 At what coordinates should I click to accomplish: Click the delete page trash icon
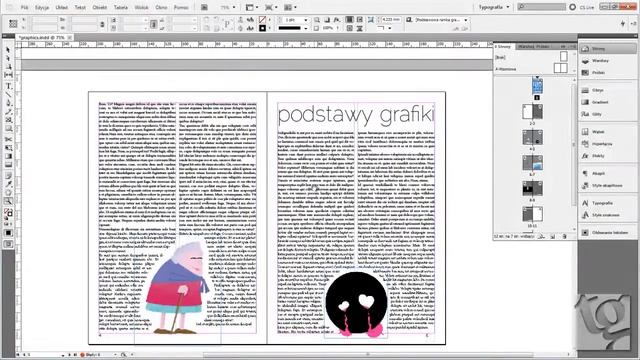(564, 236)
